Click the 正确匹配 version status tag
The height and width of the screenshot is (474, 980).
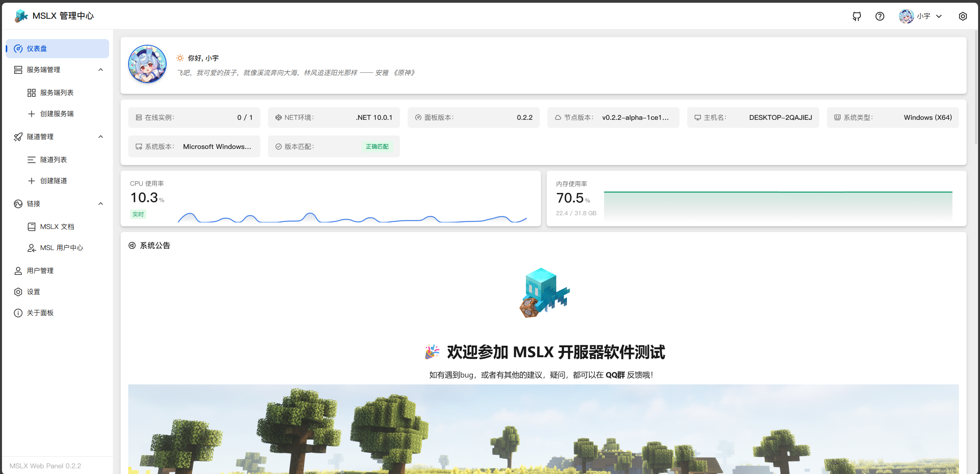coord(377,147)
